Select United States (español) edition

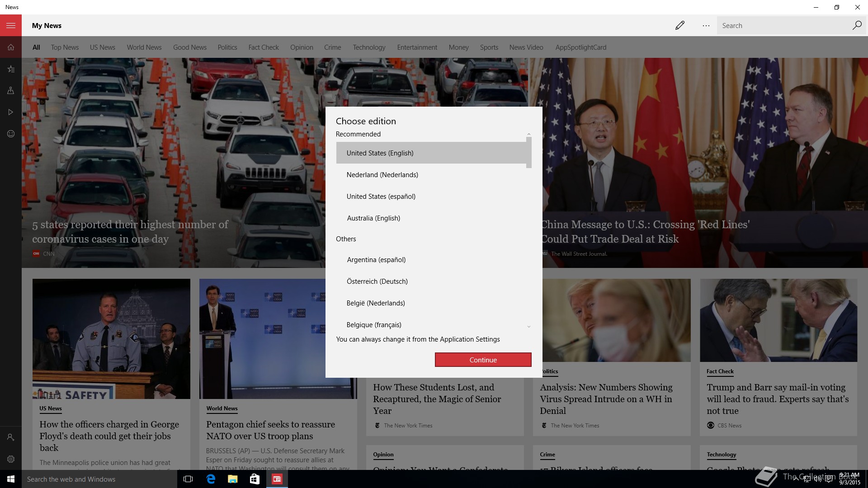431,197
